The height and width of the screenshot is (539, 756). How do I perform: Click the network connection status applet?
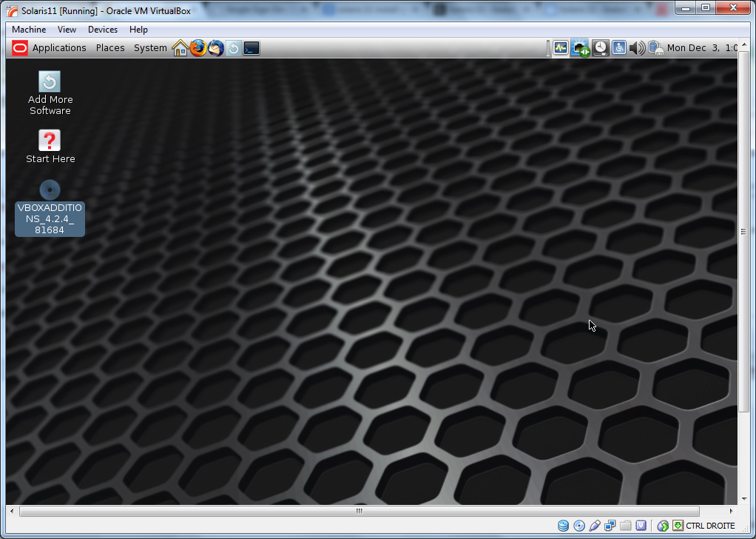pyautogui.click(x=580, y=48)
